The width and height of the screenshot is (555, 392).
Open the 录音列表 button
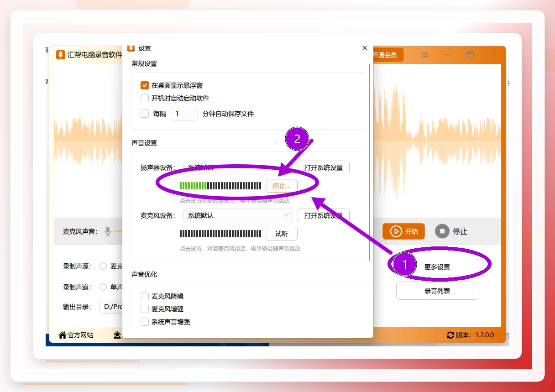[x=437, y=291]
